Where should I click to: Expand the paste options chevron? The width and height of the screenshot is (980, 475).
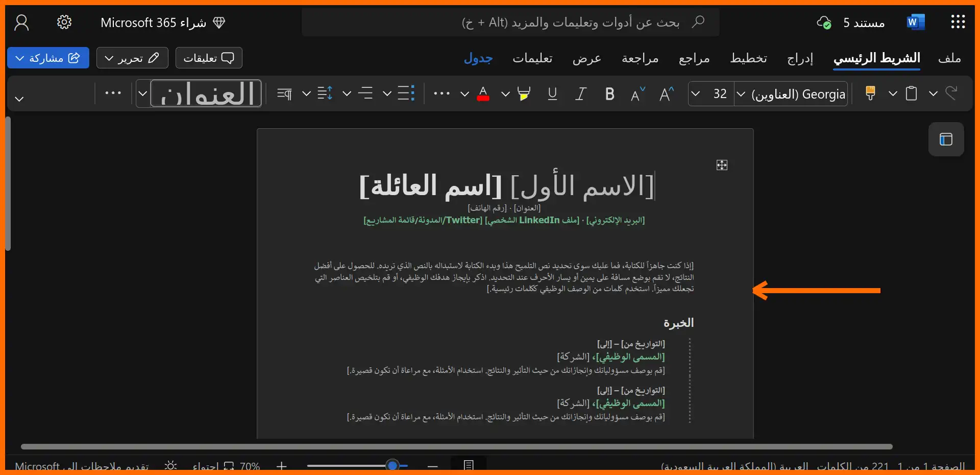(893, 93)
